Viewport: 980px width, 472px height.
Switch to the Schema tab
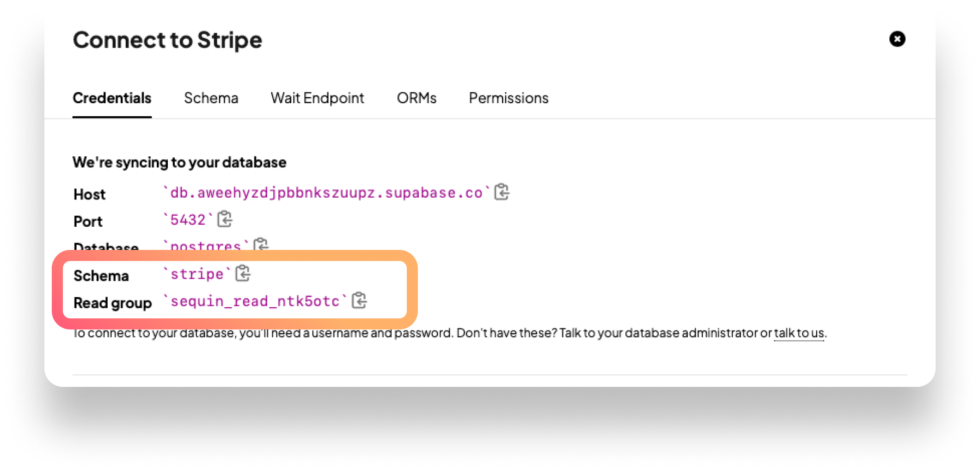click(211, 98)
